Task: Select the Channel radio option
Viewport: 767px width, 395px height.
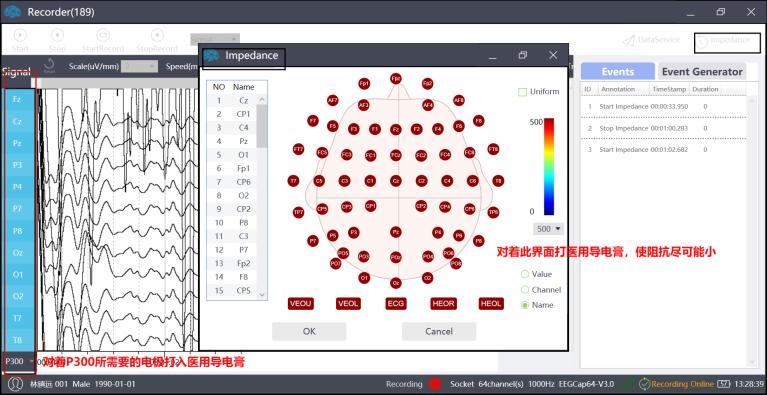Action: [x=525, y=290]
